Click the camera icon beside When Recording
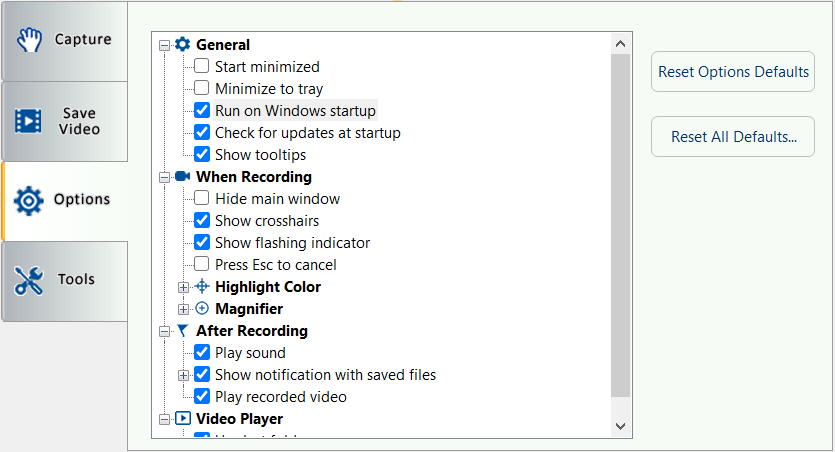This screenshot has height=452, width=835. tap(182, 177)
